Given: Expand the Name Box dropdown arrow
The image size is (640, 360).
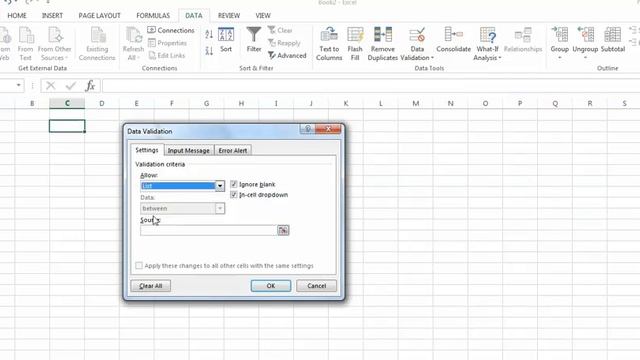Looking at the screenshot, I should 18,85.
